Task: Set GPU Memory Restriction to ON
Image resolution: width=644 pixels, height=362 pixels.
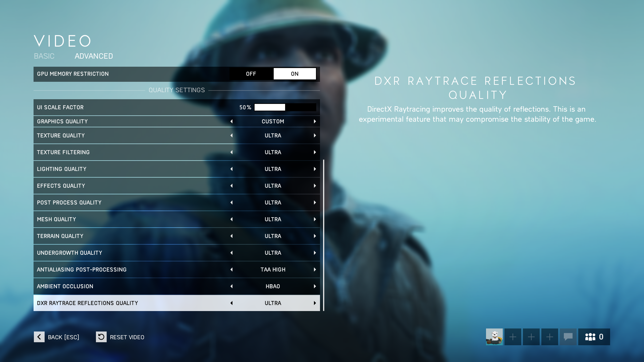Action: tap(294, 74)
